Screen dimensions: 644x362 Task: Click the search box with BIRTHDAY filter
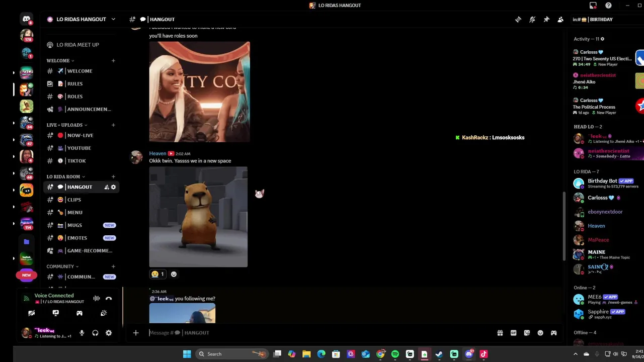click(x=606, y=19)
